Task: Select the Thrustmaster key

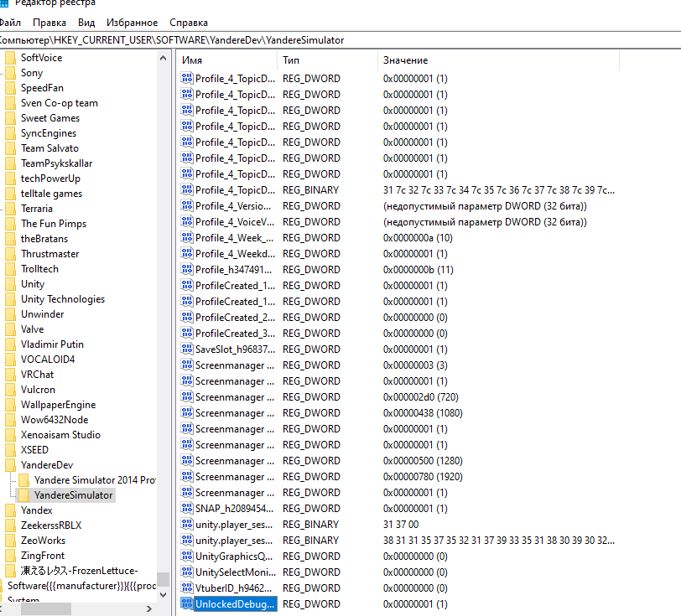Action: [50, 254]
